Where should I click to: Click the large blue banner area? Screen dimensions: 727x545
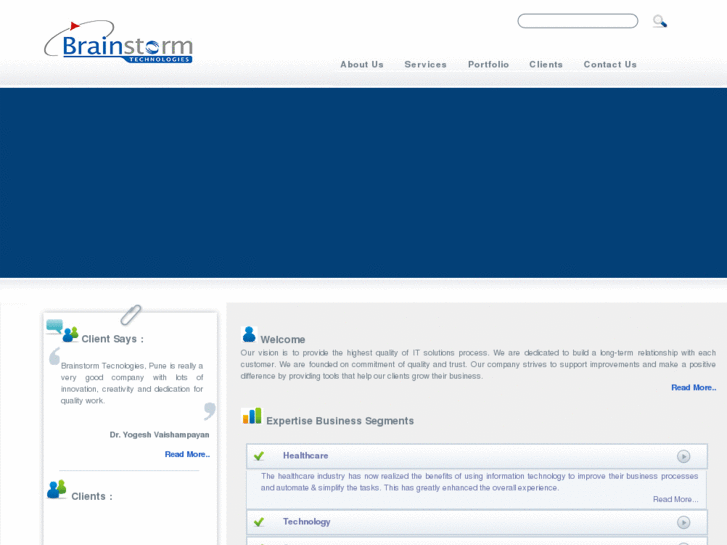click(x=364, y=183)
